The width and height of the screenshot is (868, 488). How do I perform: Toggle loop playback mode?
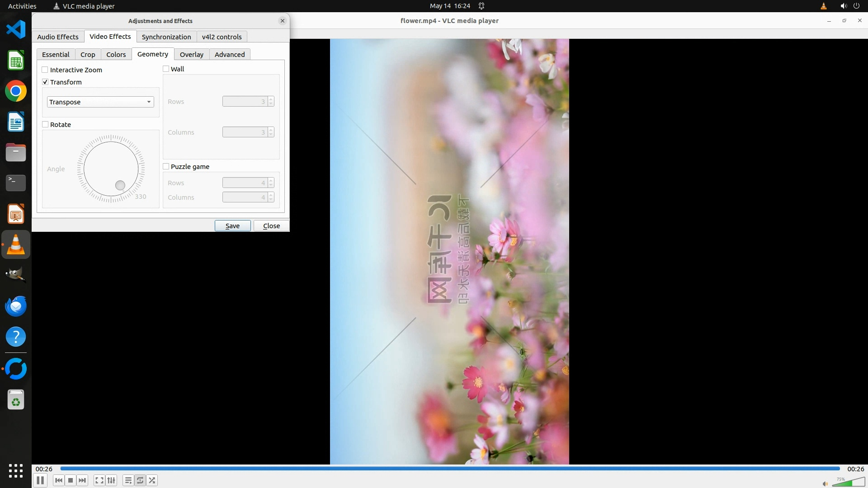tap(140, 480)
